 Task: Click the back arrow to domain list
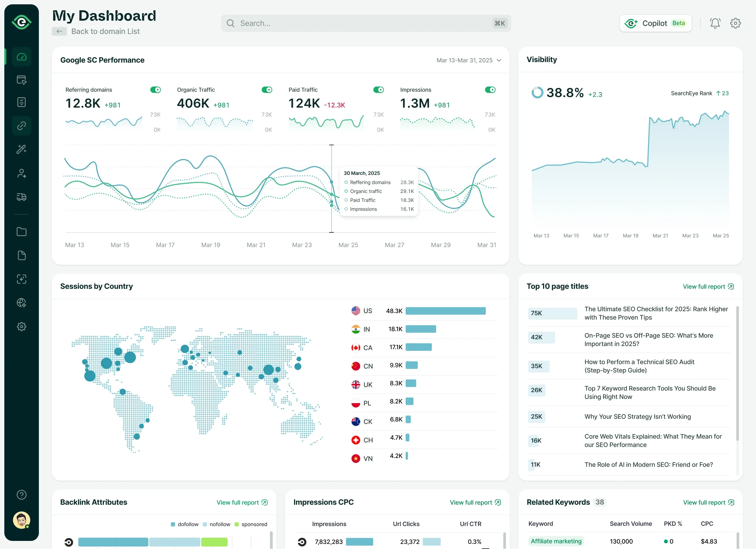(x=59, y=31)
